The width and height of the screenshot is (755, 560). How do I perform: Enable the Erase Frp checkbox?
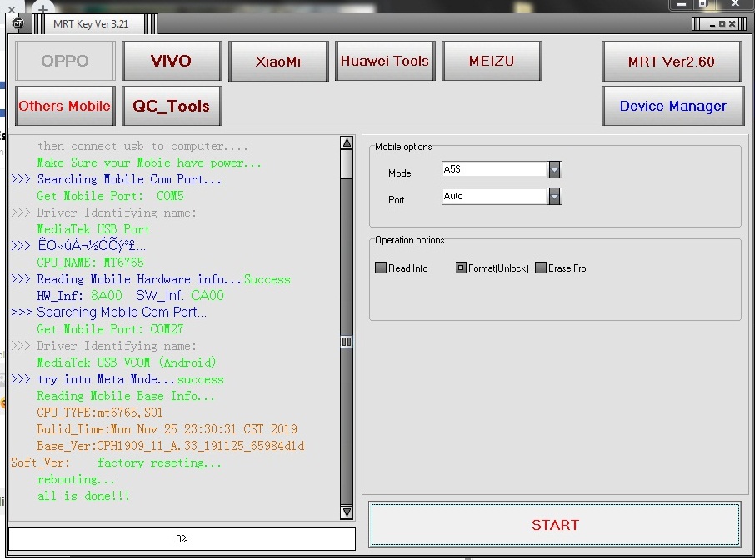click(541, 267)
